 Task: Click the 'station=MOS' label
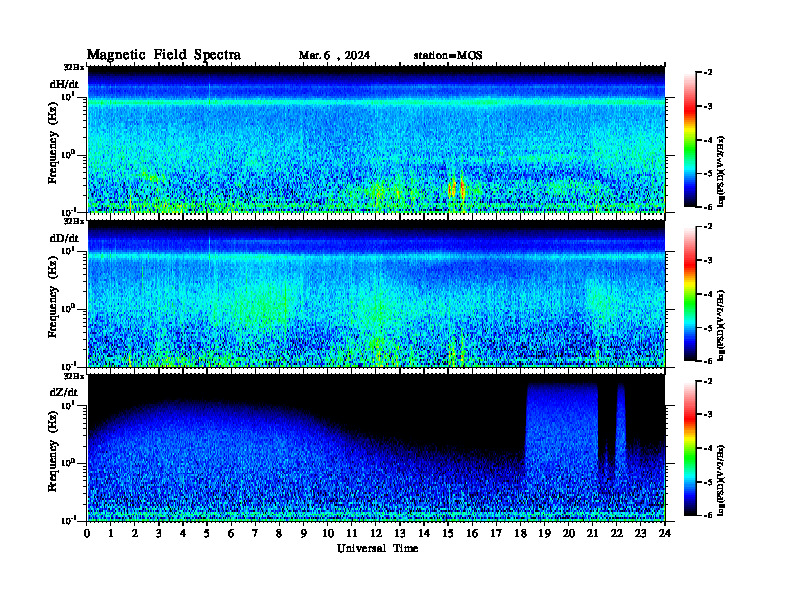448,56
